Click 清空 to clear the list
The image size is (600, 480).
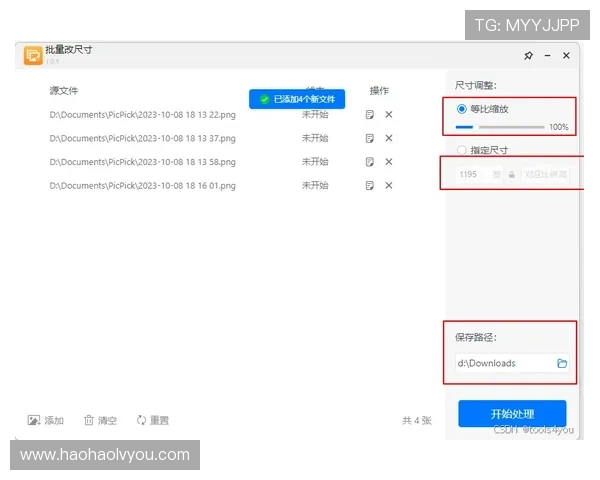tap(100, 421)
